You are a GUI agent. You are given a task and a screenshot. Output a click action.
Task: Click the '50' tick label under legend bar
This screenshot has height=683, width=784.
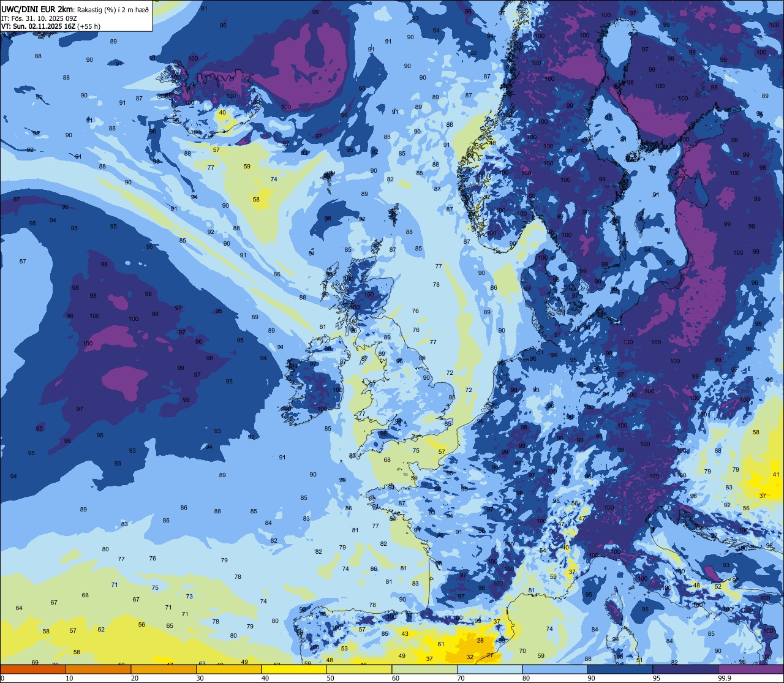click(330, 678)
